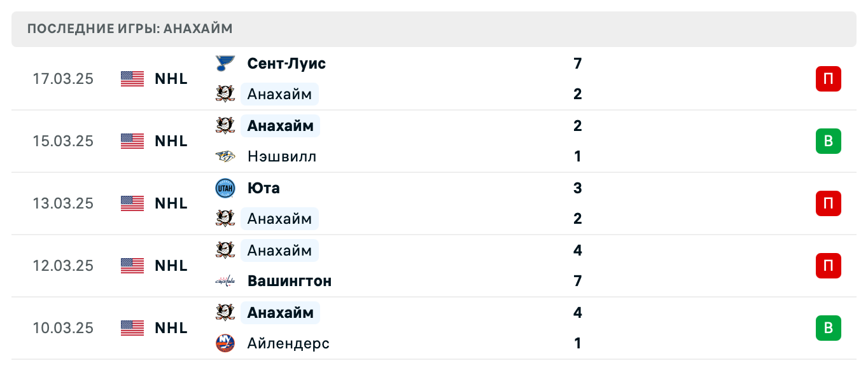The width and height of the screenshot is (868, 370).
Task: Click the green В badge for the Islanders game
Action: pyautogui.click(x=828, y=328)
